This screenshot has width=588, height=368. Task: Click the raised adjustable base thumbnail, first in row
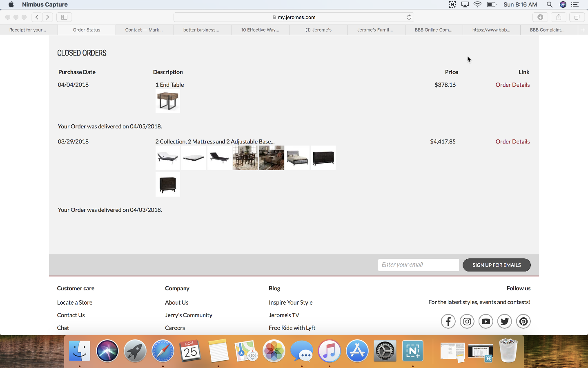tap(168, 158)
